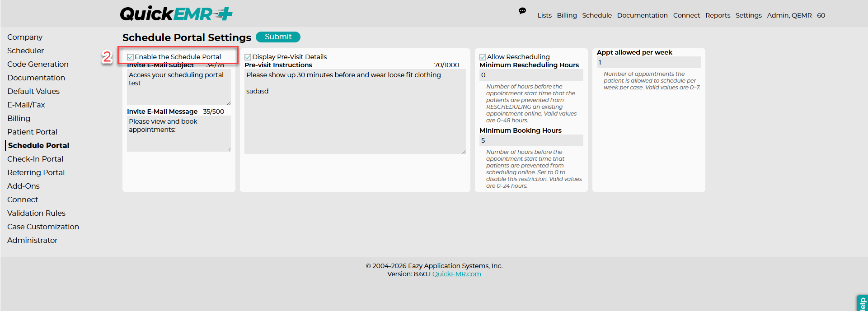The width and height of the screenshot is (868, 311).
Task: Grab the Pre-visit Instructions resize handle
Action: tap(464, 152)
